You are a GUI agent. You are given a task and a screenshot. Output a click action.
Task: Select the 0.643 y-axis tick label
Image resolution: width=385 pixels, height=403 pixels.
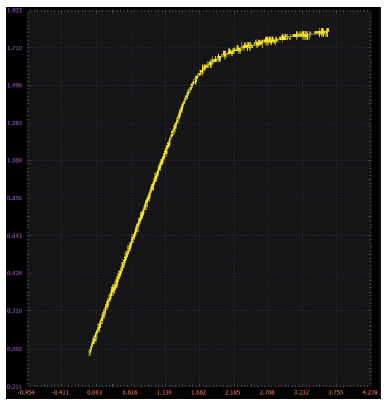(14, 236)
